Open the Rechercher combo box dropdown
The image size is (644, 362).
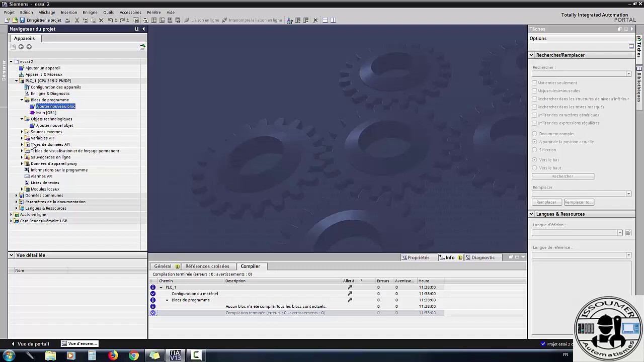pos(628,74)
